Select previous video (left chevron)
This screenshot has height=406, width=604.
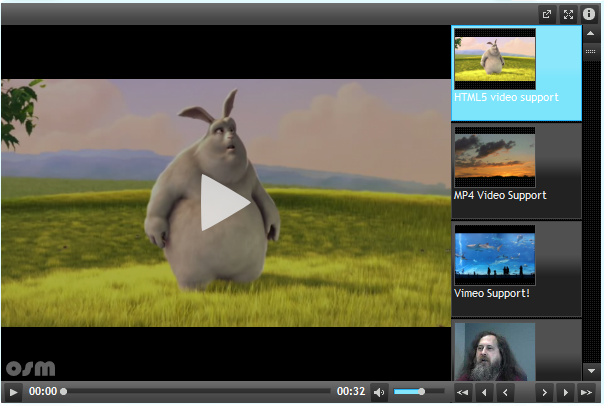(505, 393)
